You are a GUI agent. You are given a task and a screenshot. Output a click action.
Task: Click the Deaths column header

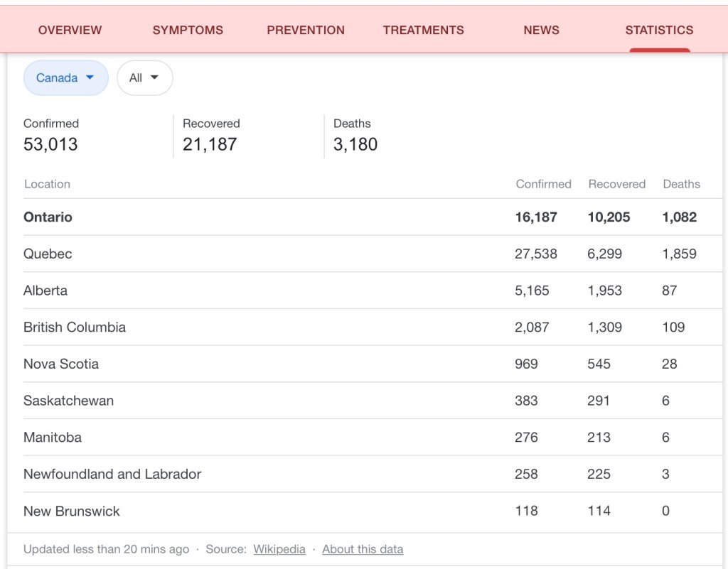[681, 184]
